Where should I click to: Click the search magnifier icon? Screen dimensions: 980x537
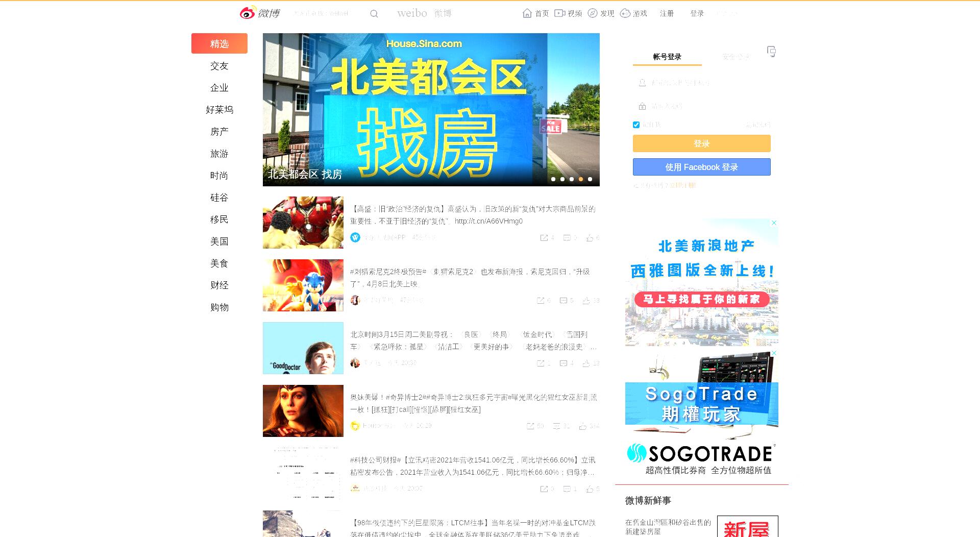click(374, 14)
